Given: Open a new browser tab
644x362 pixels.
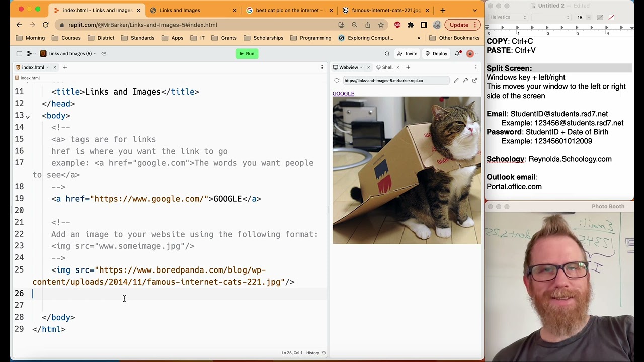Looking at the screenshot, I should [x=443, y=10].
